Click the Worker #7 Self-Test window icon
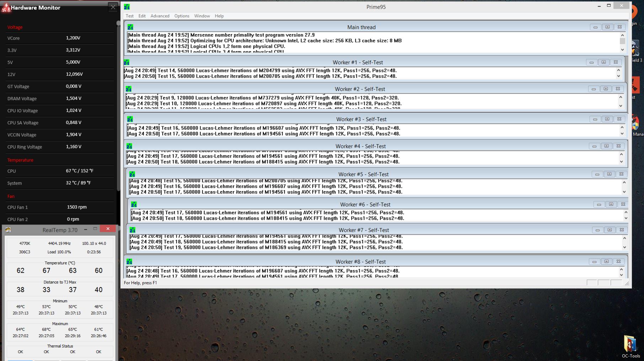This screenshot has height=361, width=644. point(133,230)
